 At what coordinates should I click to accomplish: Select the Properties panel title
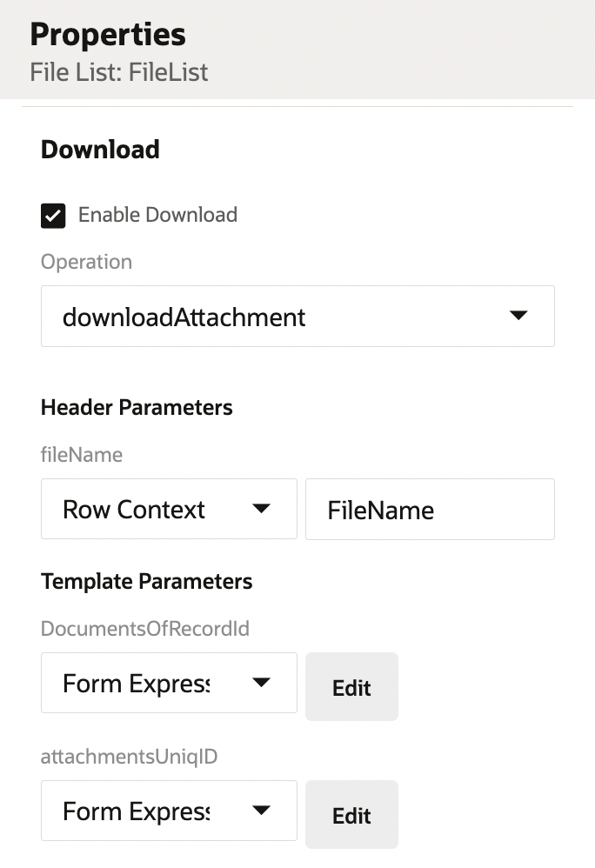click(107, 35)
